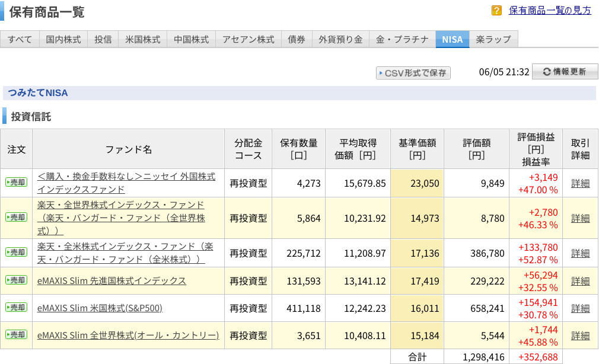
Task: Click profit rate +52.87 %
Action: (x=538, y=260)
